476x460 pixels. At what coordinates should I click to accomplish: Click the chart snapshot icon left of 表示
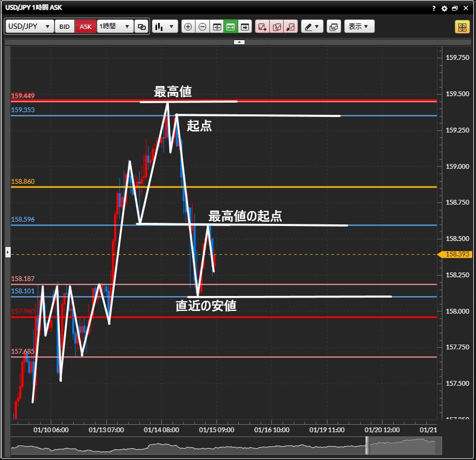pyautogui.click(x=333, y=27)
